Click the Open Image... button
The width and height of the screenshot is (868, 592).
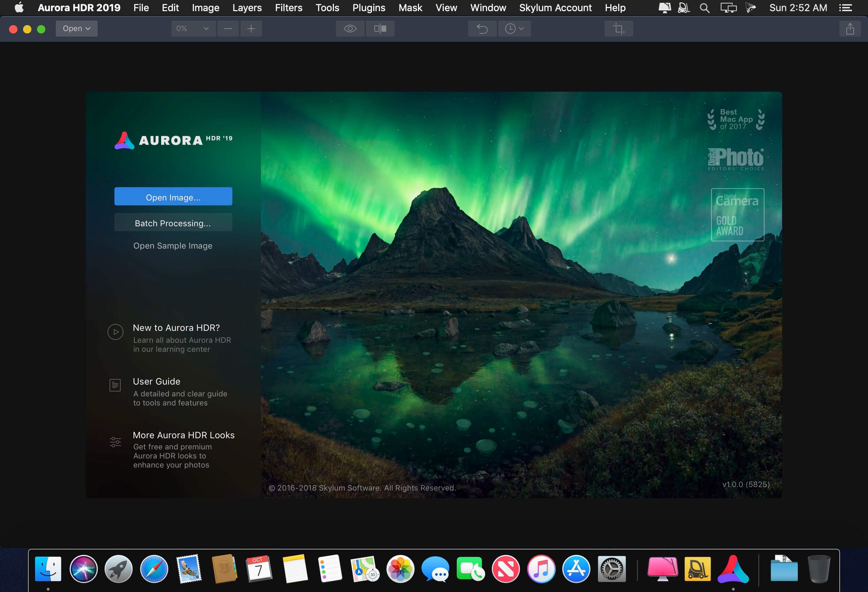[173, 197]
